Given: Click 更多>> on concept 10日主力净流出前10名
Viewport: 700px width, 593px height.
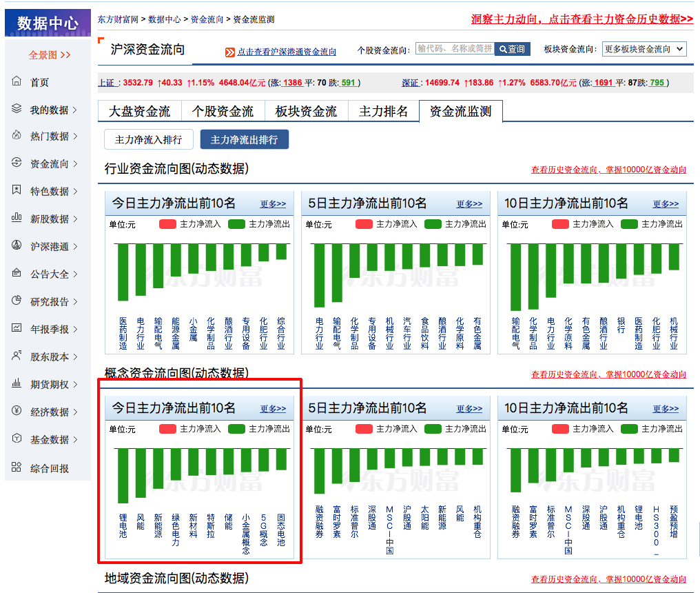Looking at the screenshot, I should (x=666, y=409).
